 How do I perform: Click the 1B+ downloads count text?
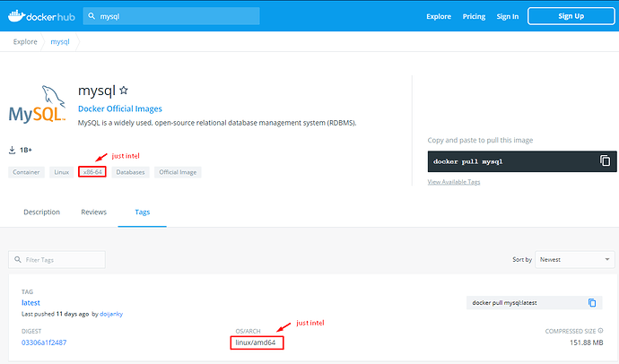pyautogui.click(x=26, y=150)
